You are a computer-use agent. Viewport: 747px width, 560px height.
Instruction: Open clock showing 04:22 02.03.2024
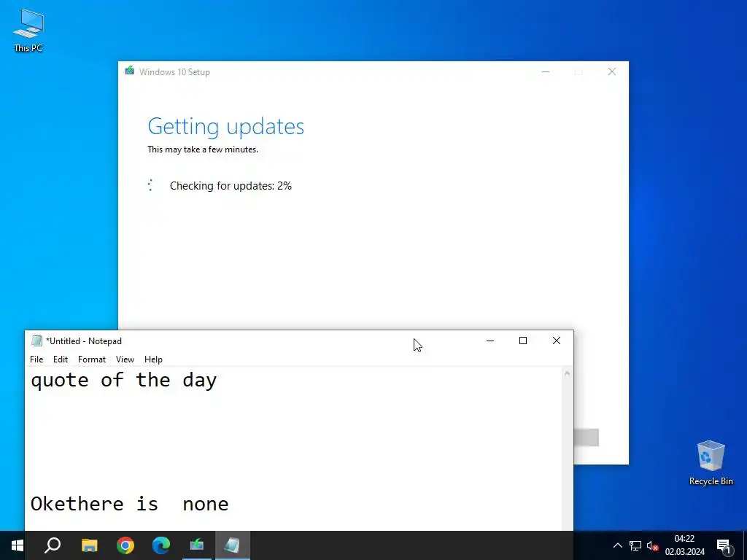[684, 545]
